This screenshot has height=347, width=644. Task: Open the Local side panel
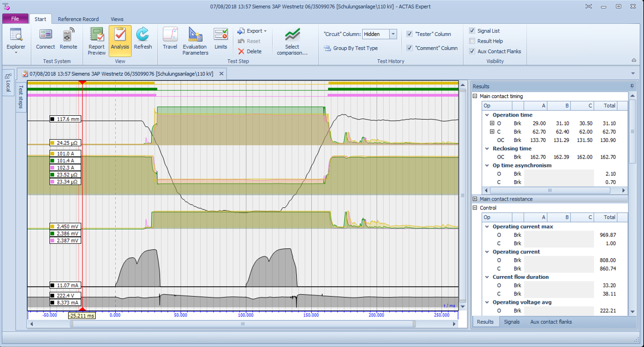[x=8, y=83]
